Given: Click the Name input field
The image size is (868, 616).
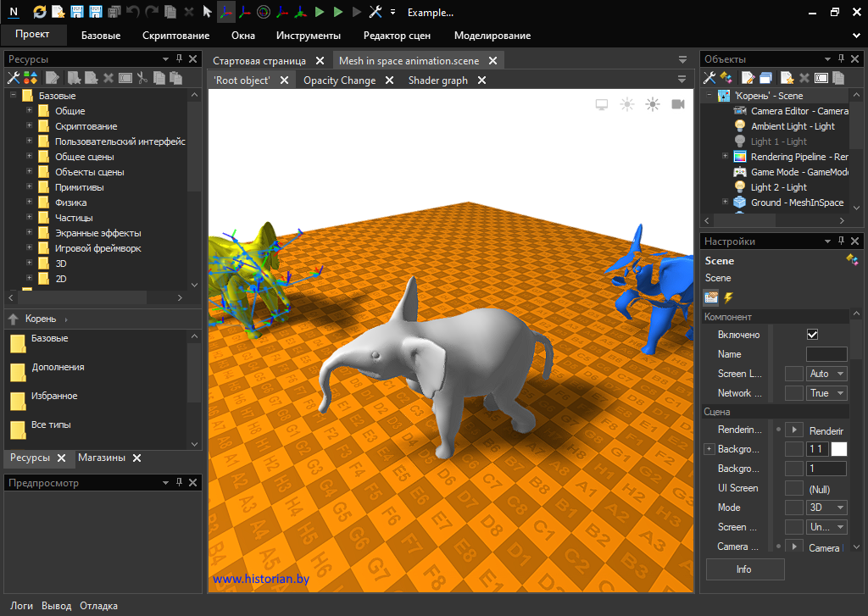Looking at the screenshot, I should [826, 354].
